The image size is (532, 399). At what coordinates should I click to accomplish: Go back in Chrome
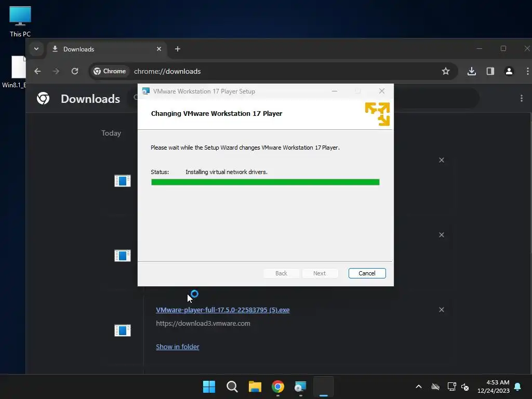(37, 71)
